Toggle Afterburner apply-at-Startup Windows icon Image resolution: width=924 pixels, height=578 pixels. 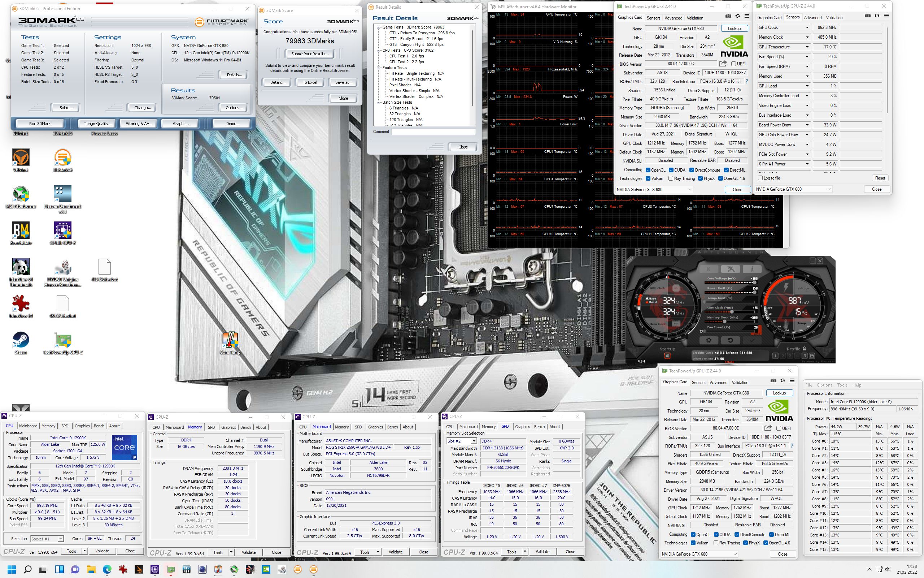tap(667, 356)
